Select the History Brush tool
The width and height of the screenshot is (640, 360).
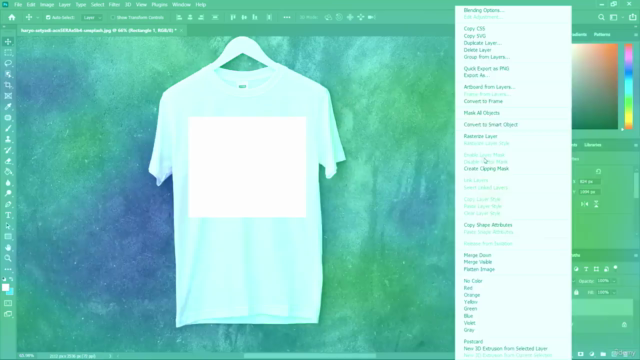click(x=8, y=150)
